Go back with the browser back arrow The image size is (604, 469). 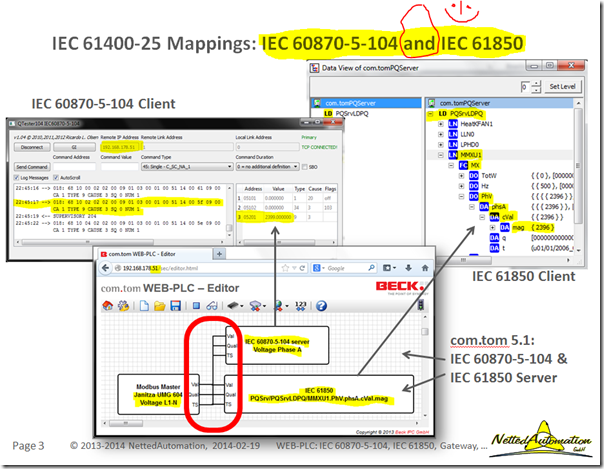106,268
